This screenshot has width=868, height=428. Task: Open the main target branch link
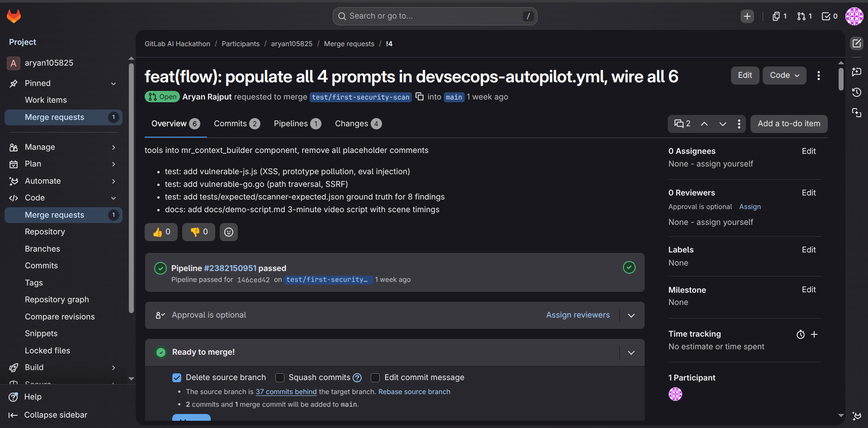[x=454, y=97]
